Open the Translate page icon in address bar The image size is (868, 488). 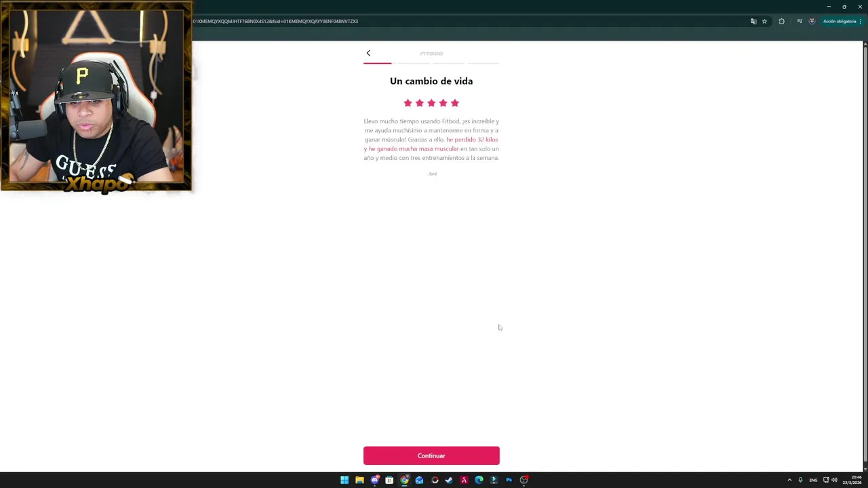point(753,21)
